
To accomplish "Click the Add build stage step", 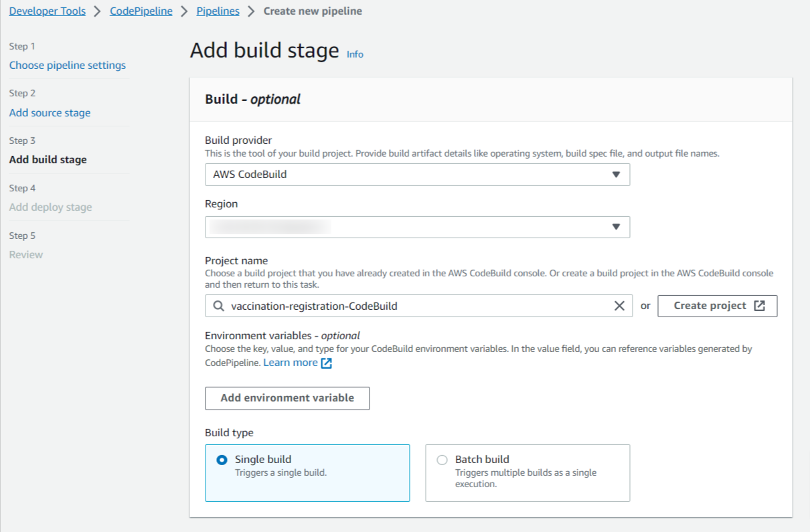I will pyautogui.click(x=48, y=160).
